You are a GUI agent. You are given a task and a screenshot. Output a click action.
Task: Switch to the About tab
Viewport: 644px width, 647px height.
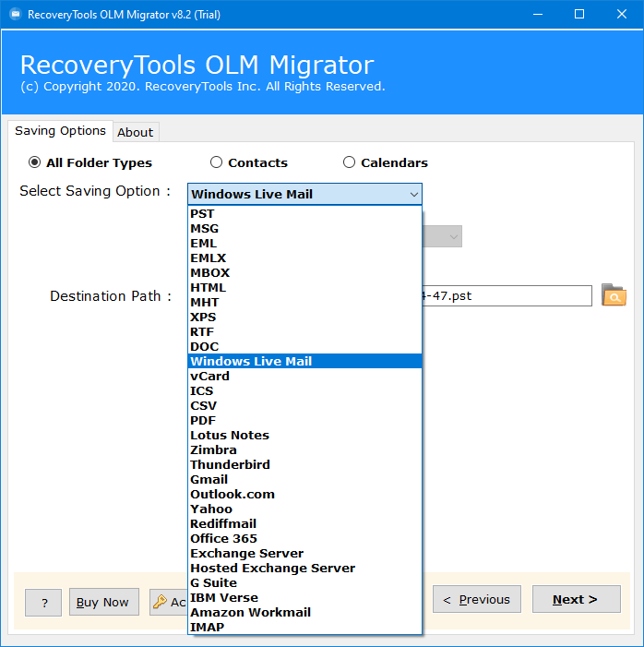click(136, 133)
